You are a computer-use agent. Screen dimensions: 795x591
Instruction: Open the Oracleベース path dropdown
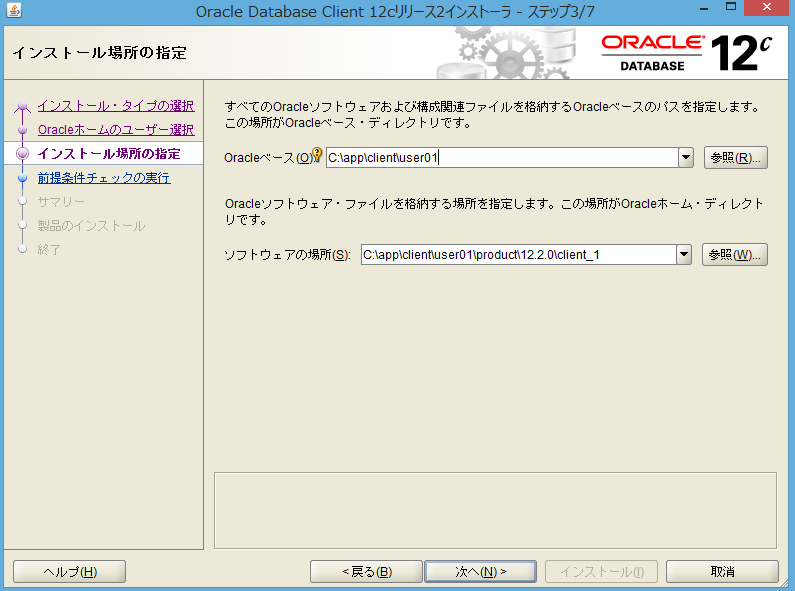coord(686,158)
